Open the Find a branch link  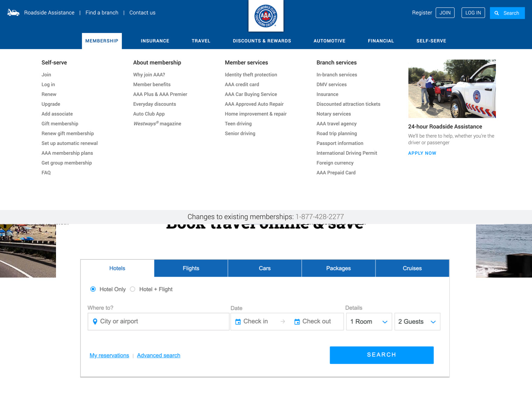point(102,13)
